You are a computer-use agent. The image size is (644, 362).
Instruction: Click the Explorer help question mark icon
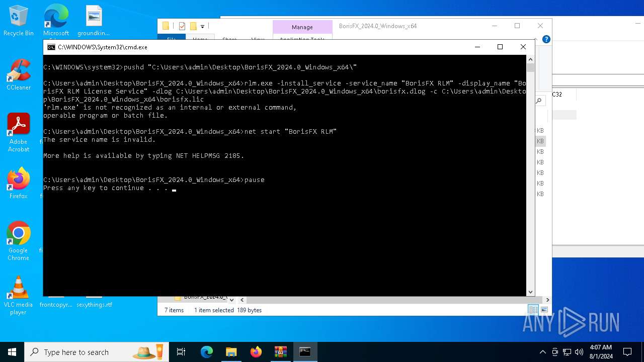point(546,39)
